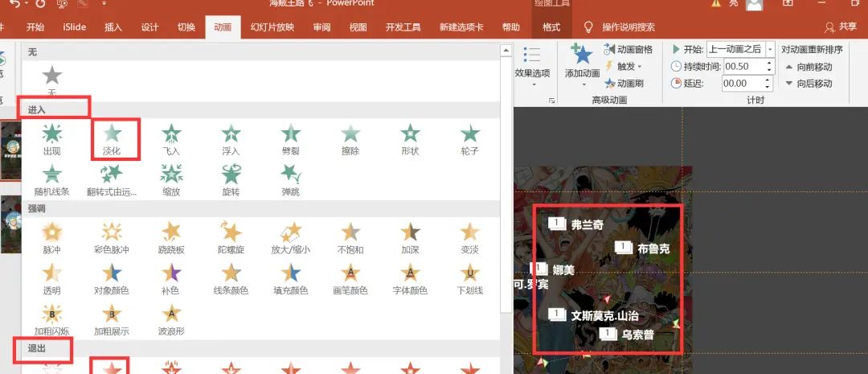Switch to the 格式 tab
The width and height of the screenshot is (868, 374).
pos(551,27)
